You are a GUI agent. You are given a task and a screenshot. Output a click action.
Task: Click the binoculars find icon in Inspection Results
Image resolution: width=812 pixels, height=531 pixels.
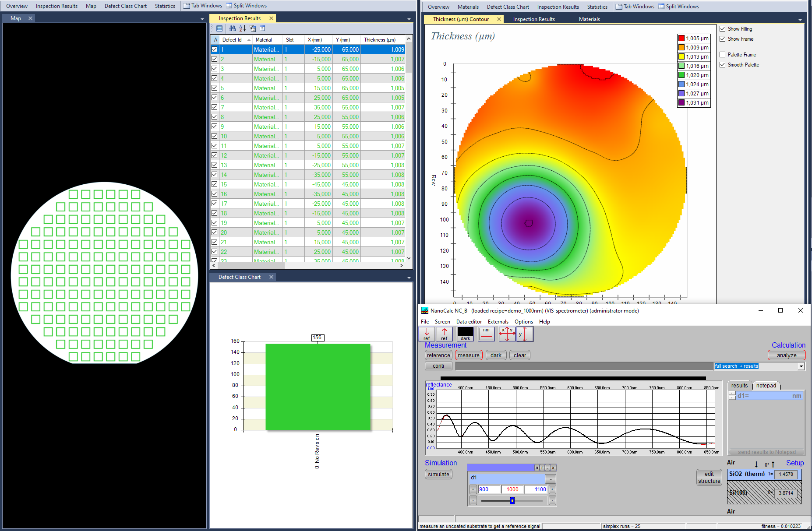pyautogui.click(x=232, y=28)
